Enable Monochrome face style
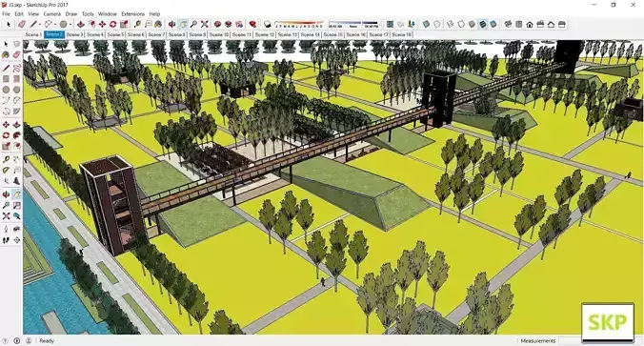The width and height of the screenshot is (644, 346). (x=493, y=24)
